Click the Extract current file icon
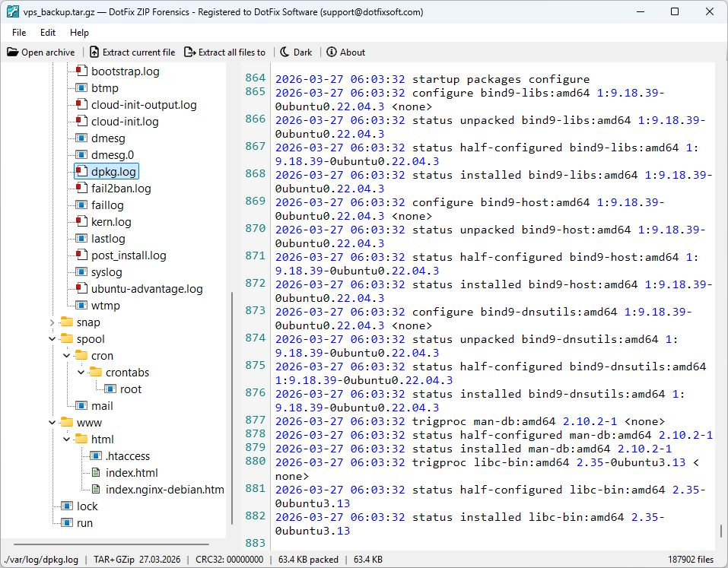This screenshot has width=728, height=568. tap(94, 52)
